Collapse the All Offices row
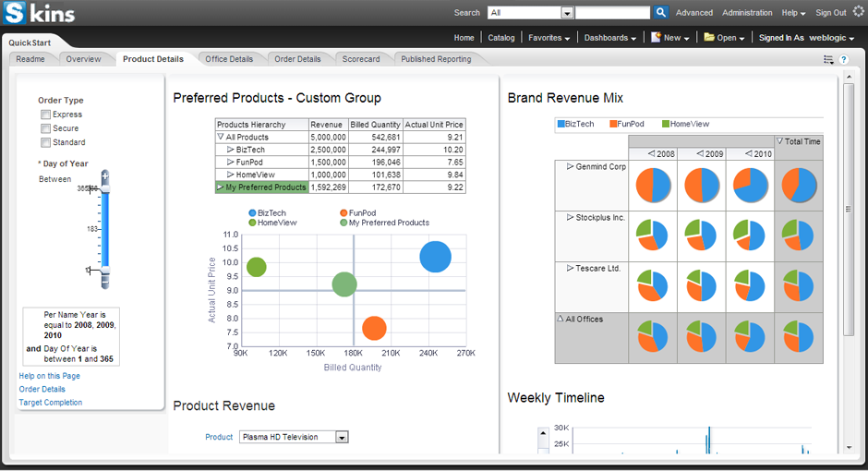The image size is (868, 471). (561, 319)
